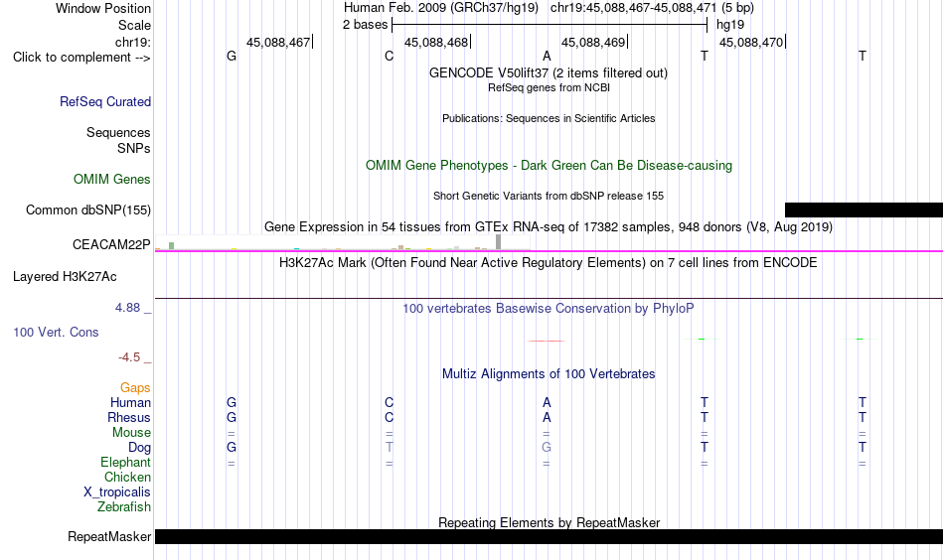Click the Dog row faded T base
This screenshot has height=560, width=944.
coord(389,447)
